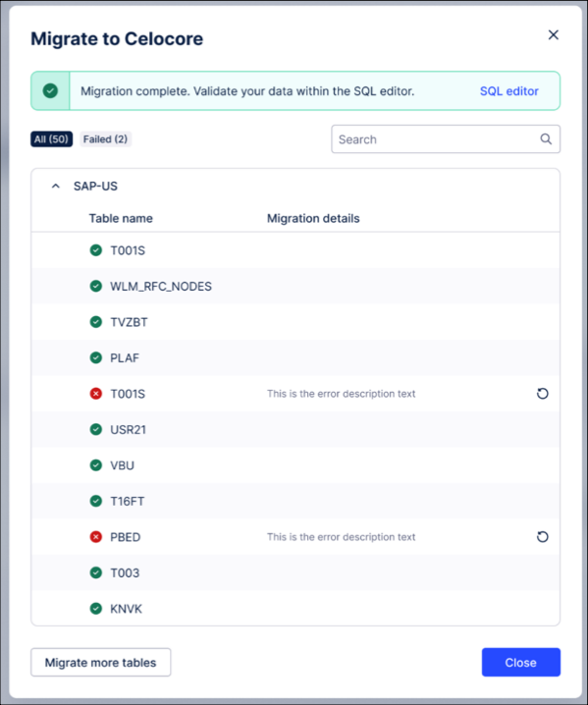Select the TVZBT table name
This screenshot has height=705, width=588.
[x=129, y=322]
